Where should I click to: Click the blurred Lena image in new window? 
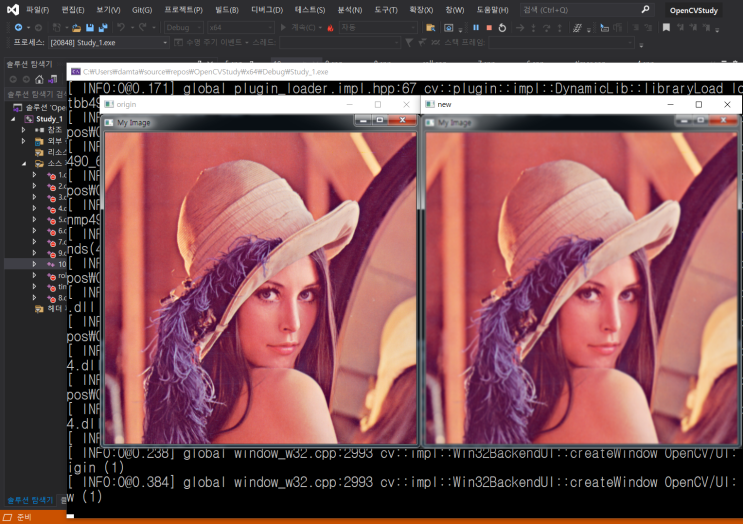pyautogui.click(x=582, y=288)
